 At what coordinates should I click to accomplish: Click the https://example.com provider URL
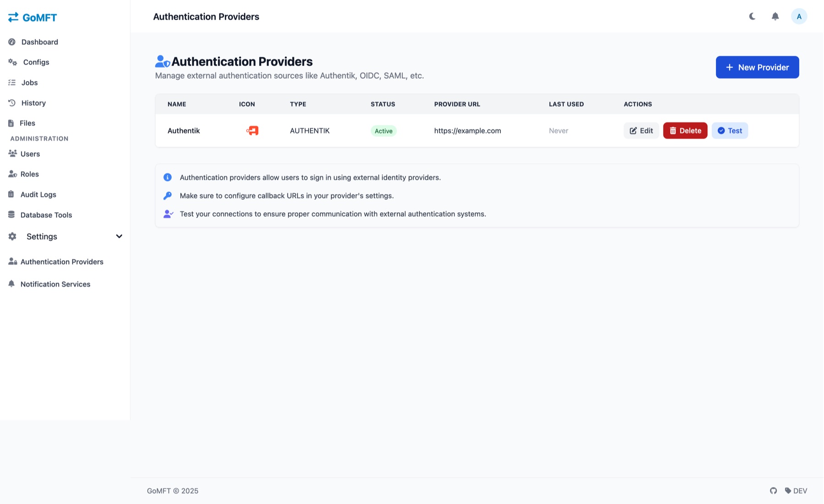pos(467,130)
